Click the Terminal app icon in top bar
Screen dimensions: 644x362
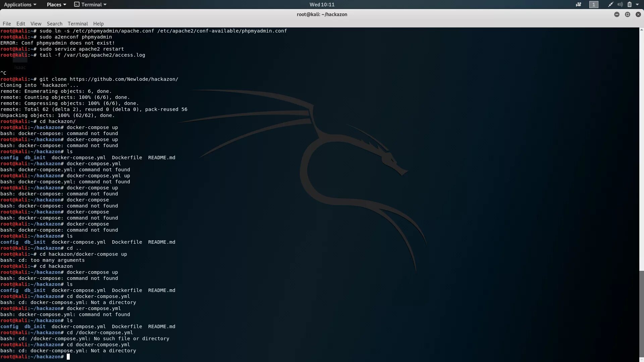pyautogui.click(x=77, y=4)
